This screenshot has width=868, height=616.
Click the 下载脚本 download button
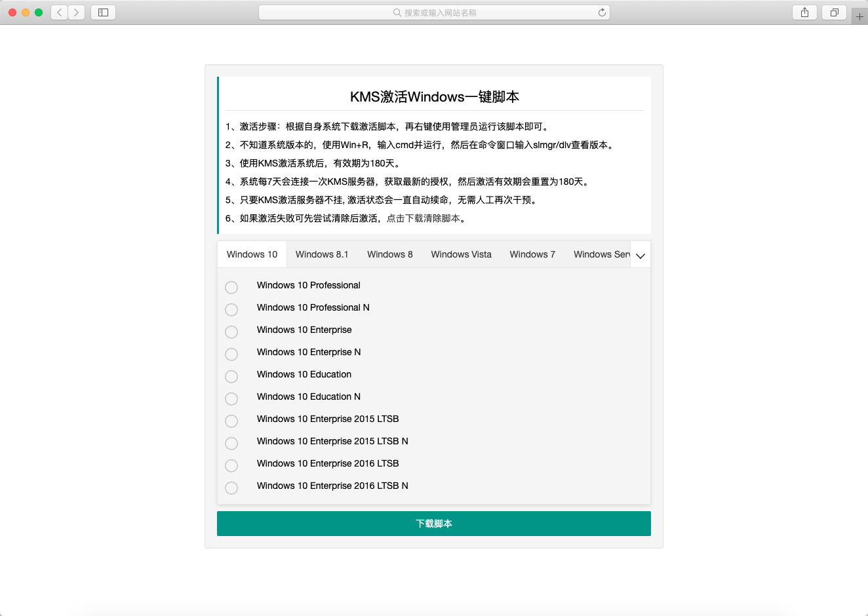point(434,523)
